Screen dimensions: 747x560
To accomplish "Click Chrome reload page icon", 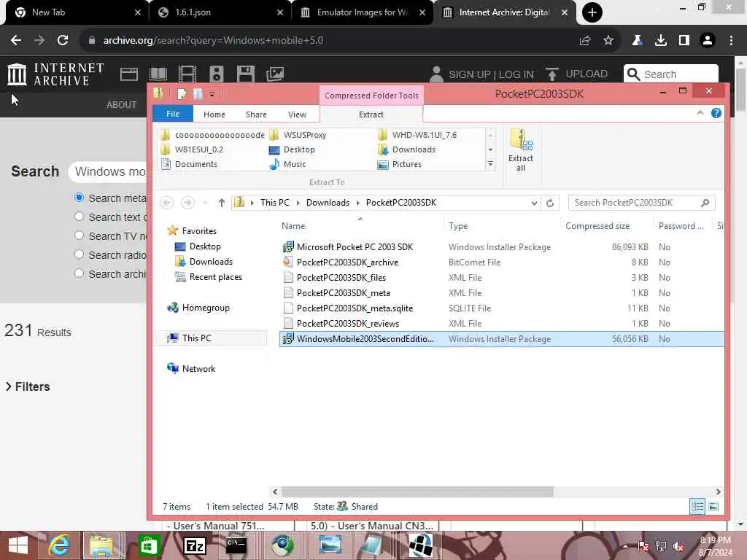I will [x=63, y=41].
